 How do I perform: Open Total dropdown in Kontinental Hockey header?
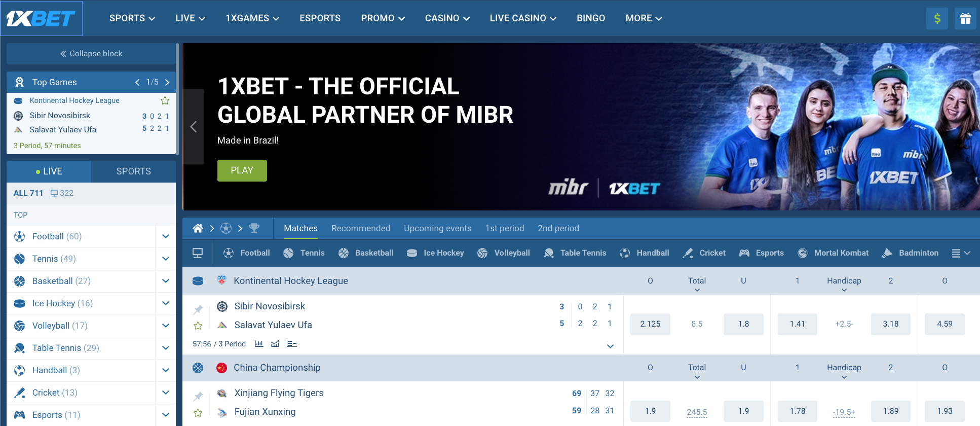click(x=697, y=284)
